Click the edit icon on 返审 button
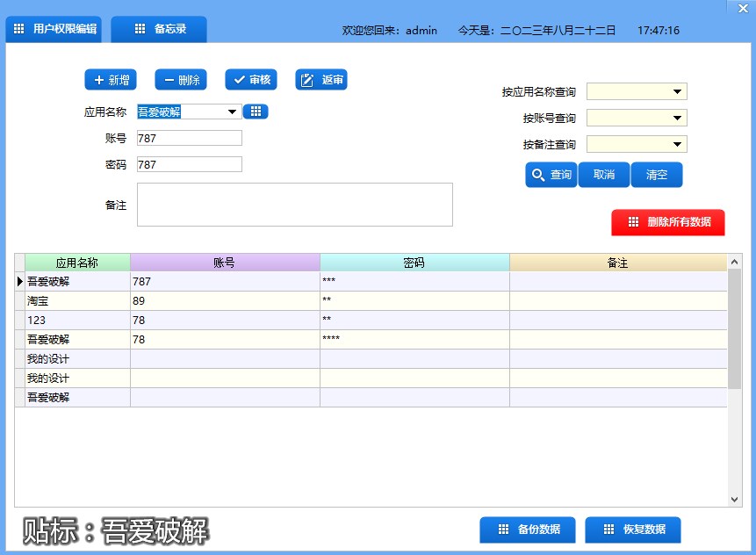 click(x=305, y=80)
